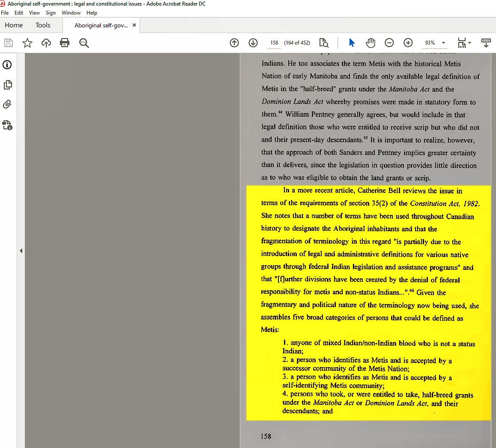The height and width of the screenshot is (448, 496).
Task: Click the words 'William Pentney'
Action: 310,114
